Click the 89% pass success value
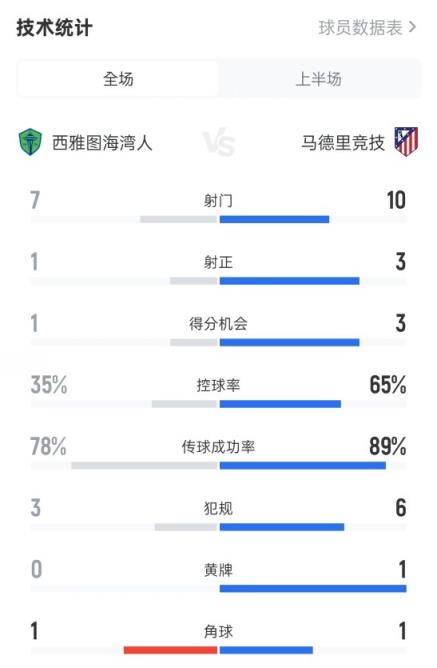The height and width of the screenshot is (668, 437). pyautogui.click(x=388, y=446)
